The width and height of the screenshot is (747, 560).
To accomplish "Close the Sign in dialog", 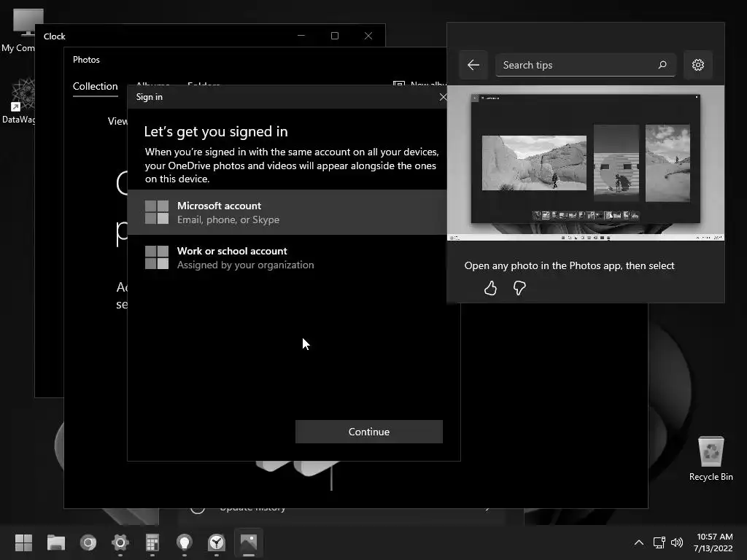I will pos(443,97).
